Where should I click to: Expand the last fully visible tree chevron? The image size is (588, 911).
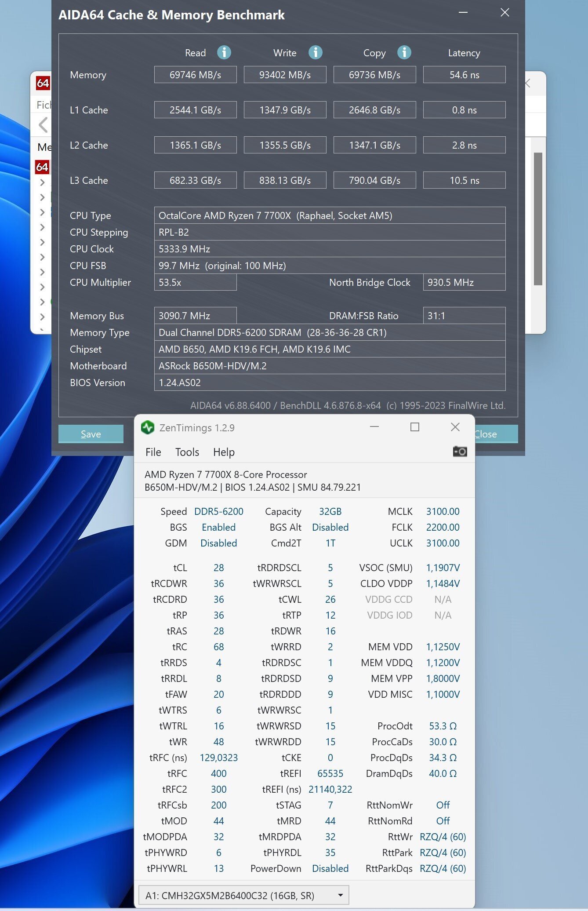click(42, 317)
